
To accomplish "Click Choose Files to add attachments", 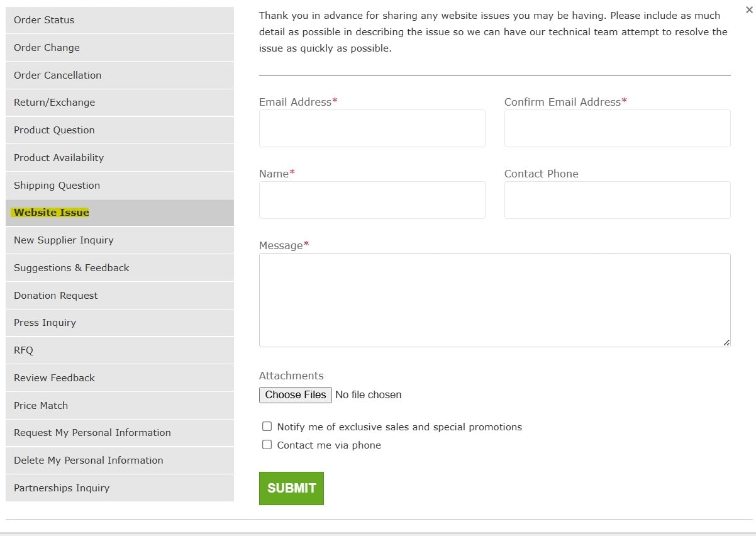I will click(295, 394).
